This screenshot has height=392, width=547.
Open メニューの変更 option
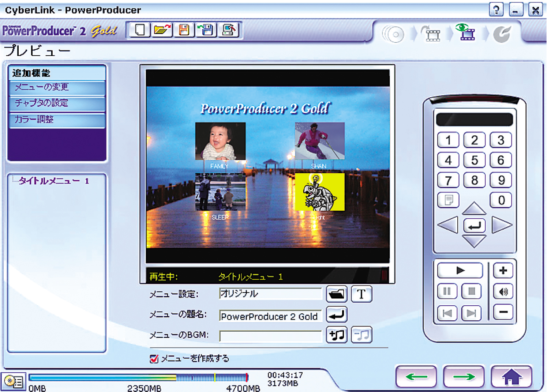point(57,88)
